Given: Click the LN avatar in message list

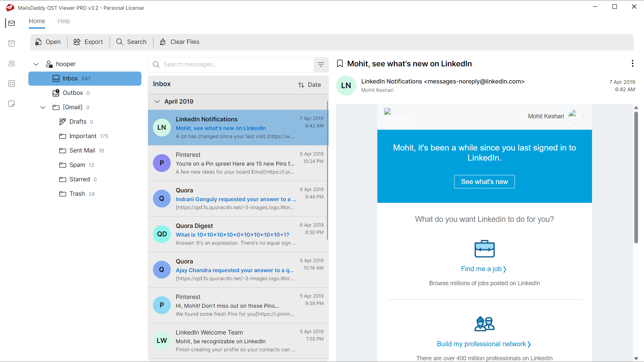Looking at the screenshot, I should [162, 127].
